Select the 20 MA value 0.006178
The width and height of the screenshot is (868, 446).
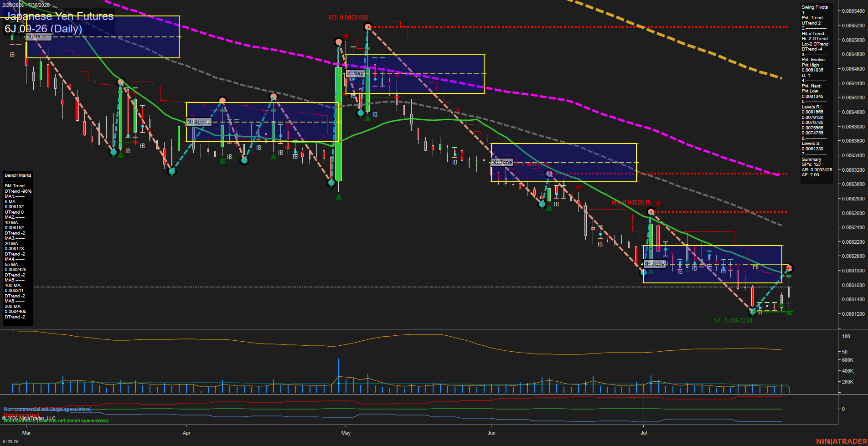14,249
